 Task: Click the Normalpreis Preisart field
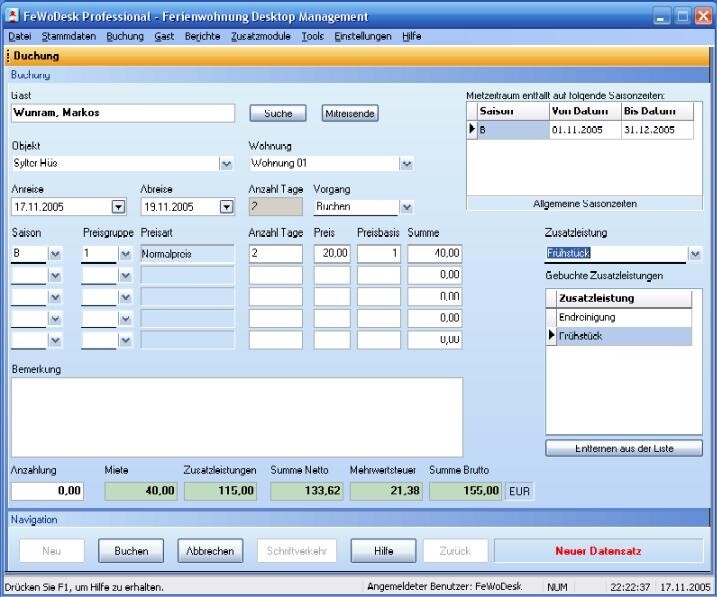point(187,254)
